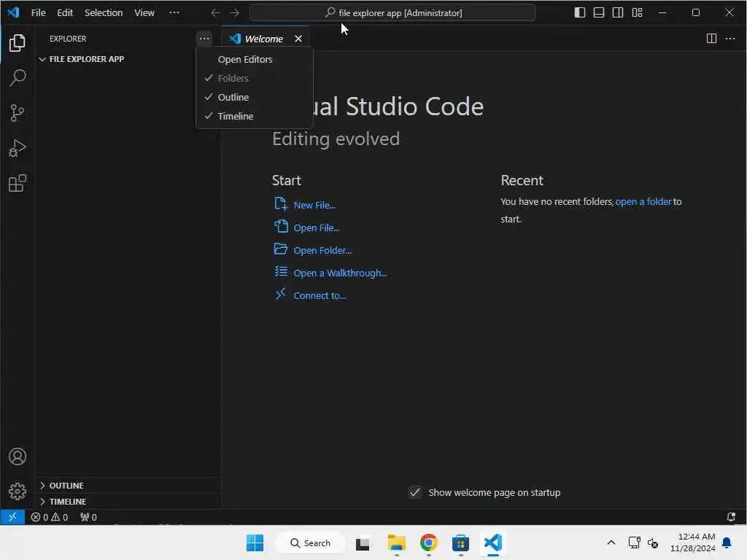Open the Windows Start menu
This screenshot has width=747, height=560.
[255, 542]
